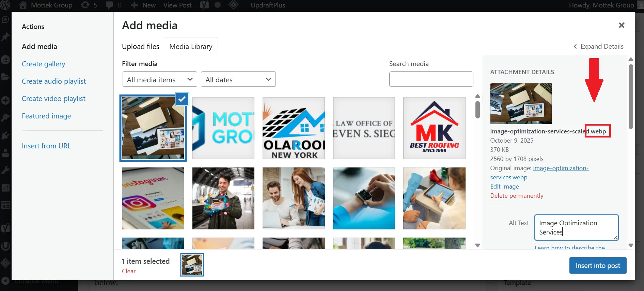Open the original image-optimization-services.webp link

point(539,173)
